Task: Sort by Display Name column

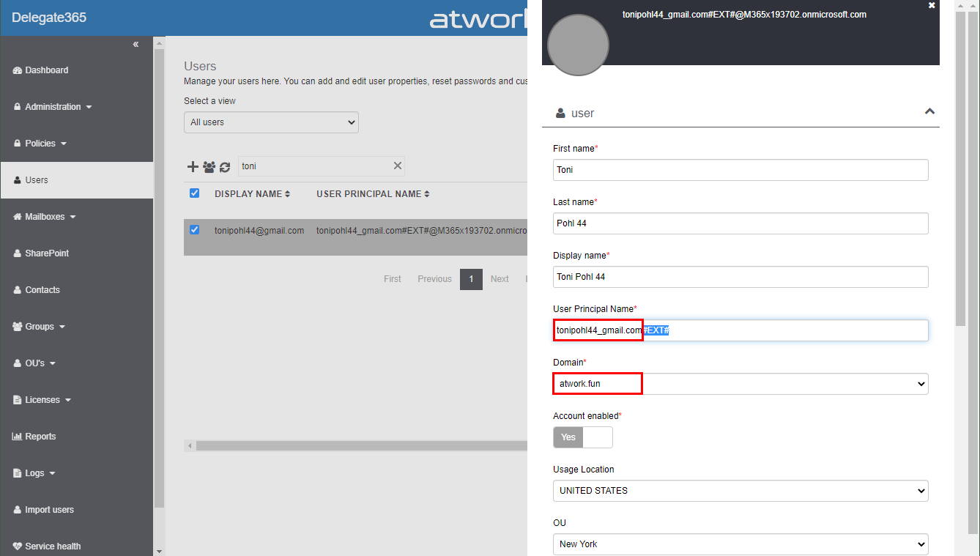Action: pos(253,194)
